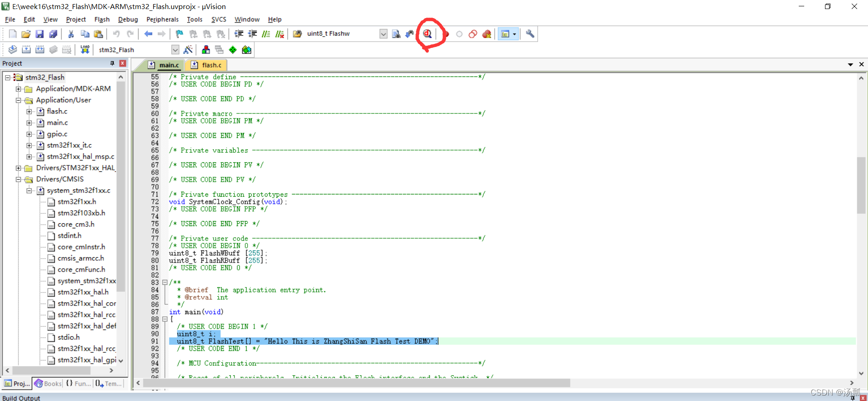Open the find text dropdown showing uint8_t Flashw

[x=383, y=34]
